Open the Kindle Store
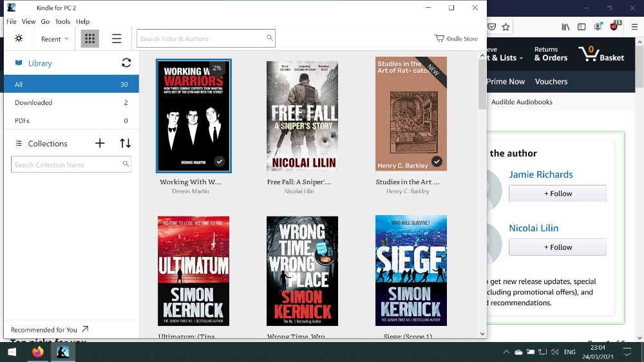This screenshot has height=362, width=644. pos(456,39)
